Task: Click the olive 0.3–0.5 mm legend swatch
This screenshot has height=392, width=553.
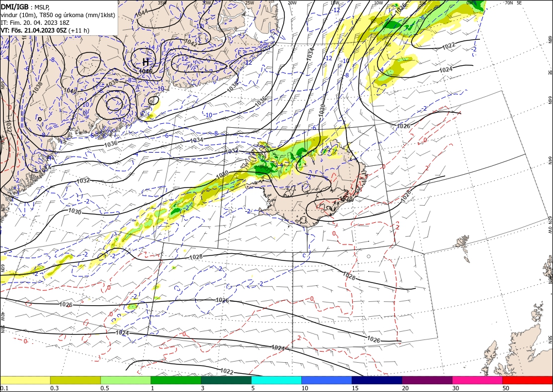Action: (75, 380)
